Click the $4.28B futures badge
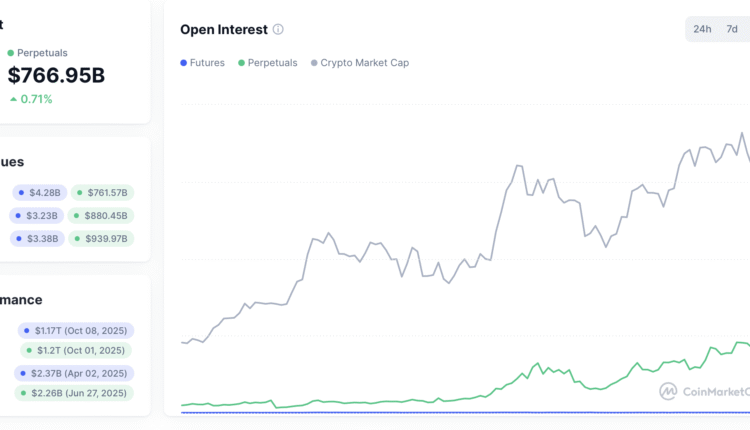 (x=38, y=192)
